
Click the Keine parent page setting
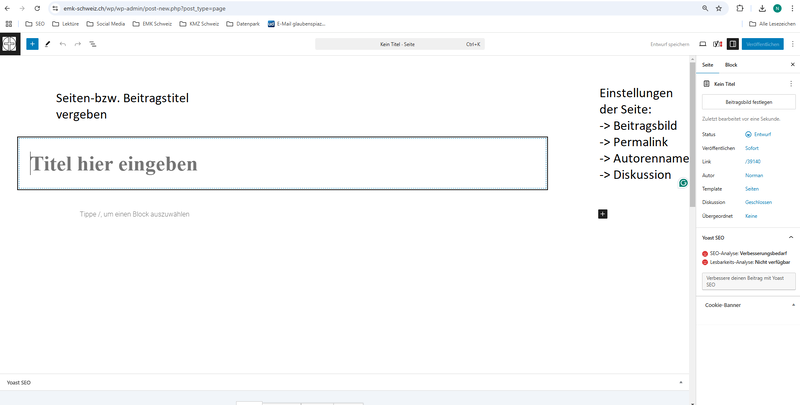[x=751, y=216]
